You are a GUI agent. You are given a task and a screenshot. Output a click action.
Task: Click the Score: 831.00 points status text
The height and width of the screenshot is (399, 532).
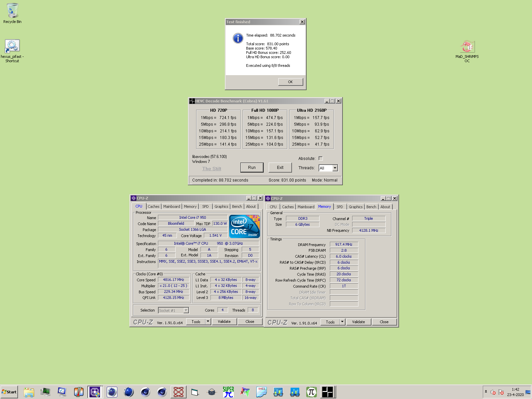tap(287, 180)
